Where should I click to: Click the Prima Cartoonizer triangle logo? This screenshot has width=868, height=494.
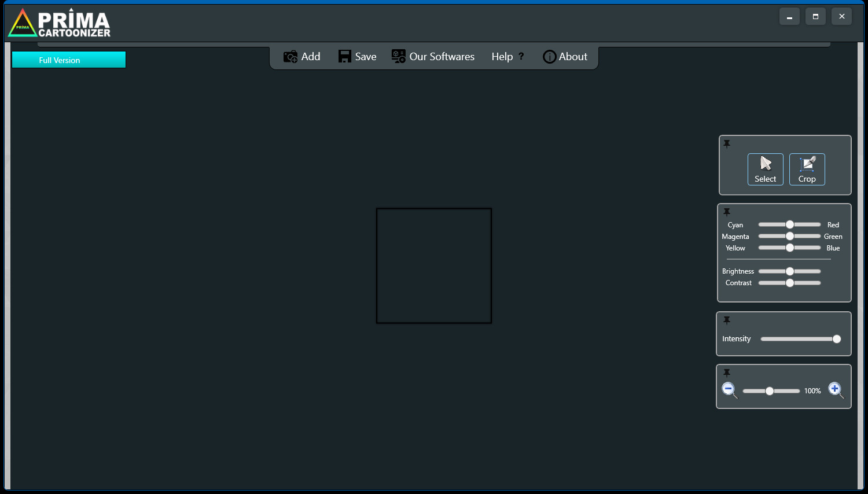(23, 24)
